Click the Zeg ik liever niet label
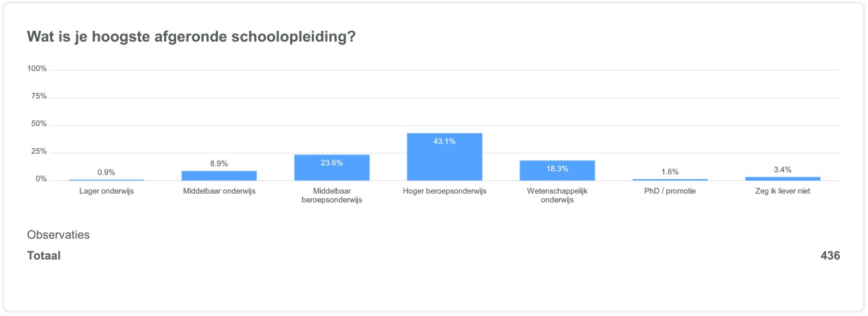This screenshot has width=868, height=316. point(782,192)
